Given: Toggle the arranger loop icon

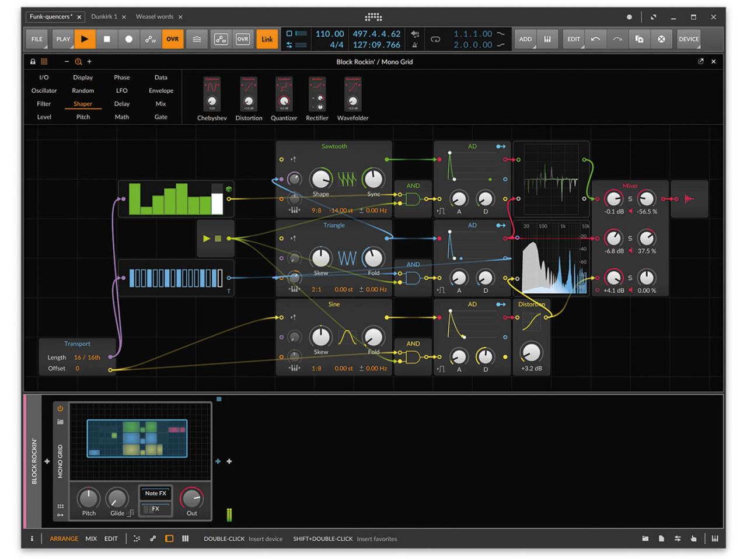Looking at the screenshot, I should click(435, 39).
